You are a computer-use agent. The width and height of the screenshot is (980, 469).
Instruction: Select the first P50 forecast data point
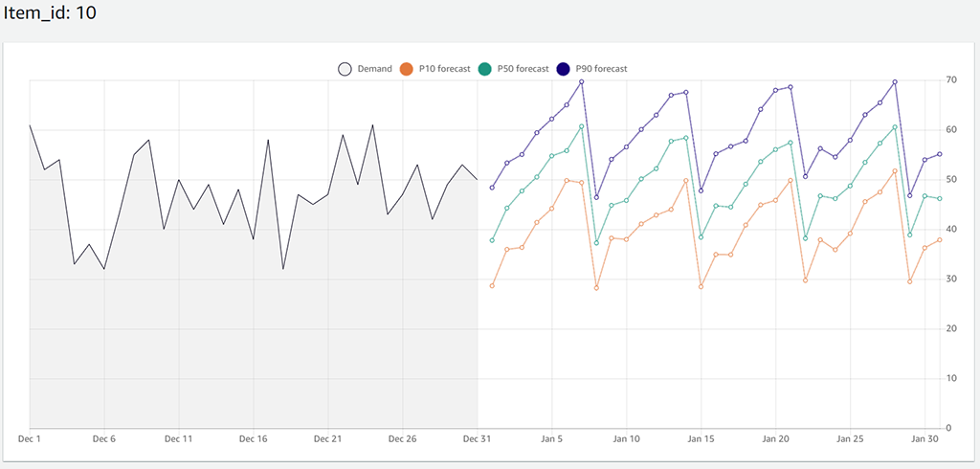[x=492, y=240]
